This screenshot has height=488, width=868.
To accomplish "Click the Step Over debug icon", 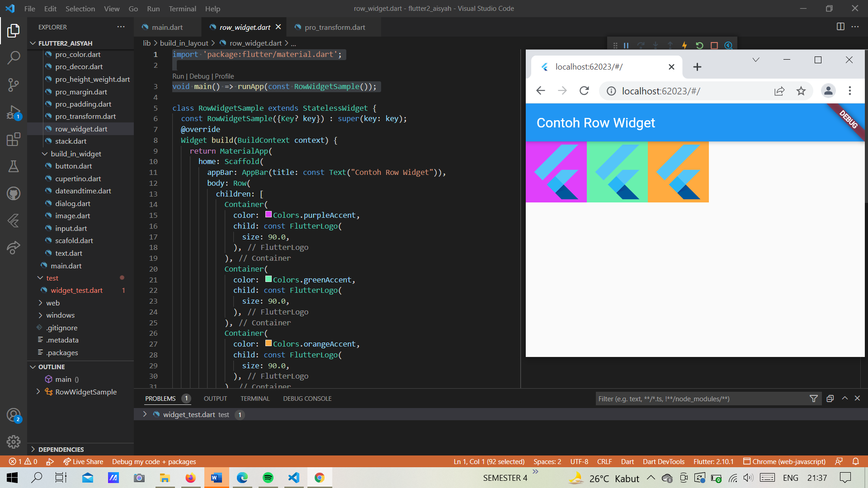I will point(641,45).
